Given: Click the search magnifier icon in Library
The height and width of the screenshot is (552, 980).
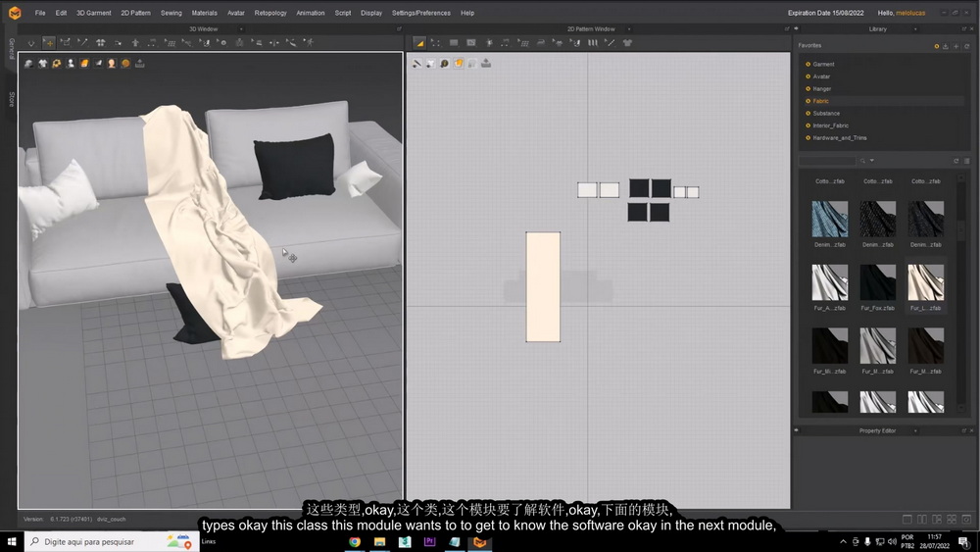Looking at the screenshot, I should [862, 161].
